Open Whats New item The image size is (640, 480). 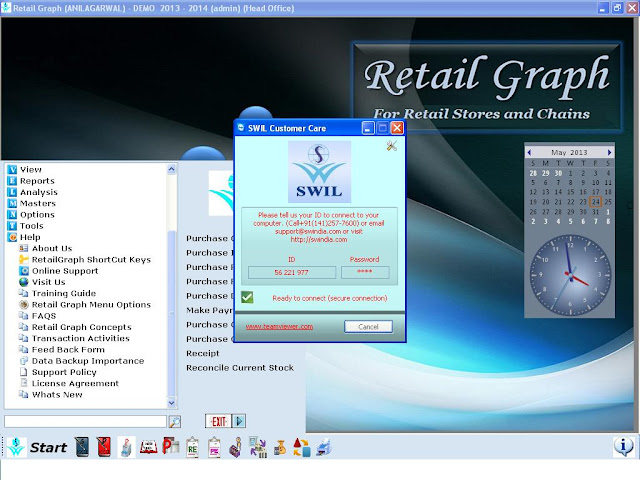click(57, 395)
